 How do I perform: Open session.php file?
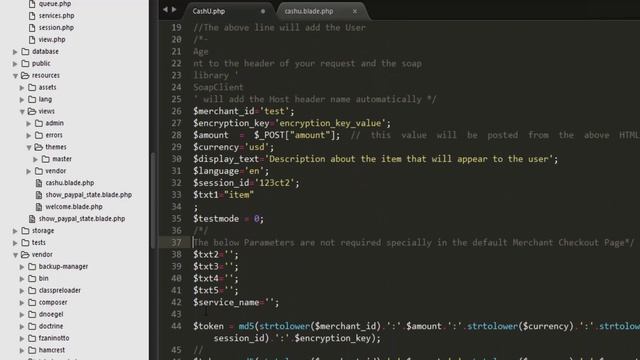coord(56,27)
